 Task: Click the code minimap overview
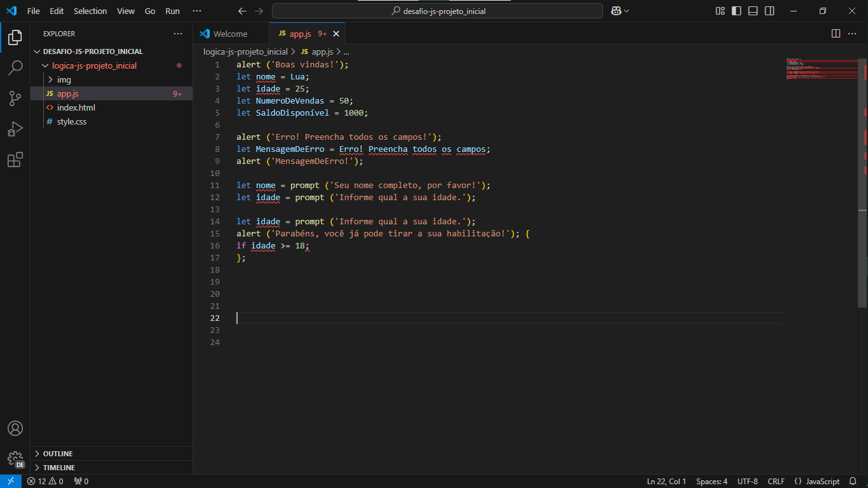822,69
